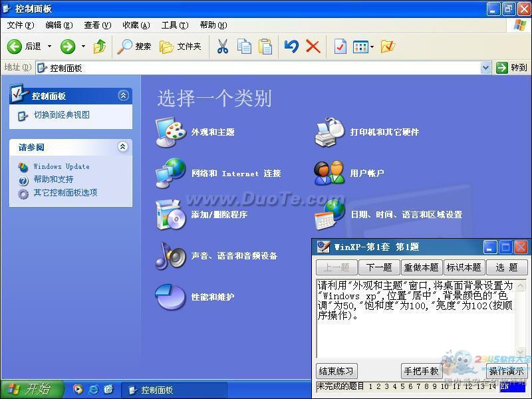The image size is (532, 399).
Task: Click the folder options icon in toolbar
Action: tap(388, 47)
